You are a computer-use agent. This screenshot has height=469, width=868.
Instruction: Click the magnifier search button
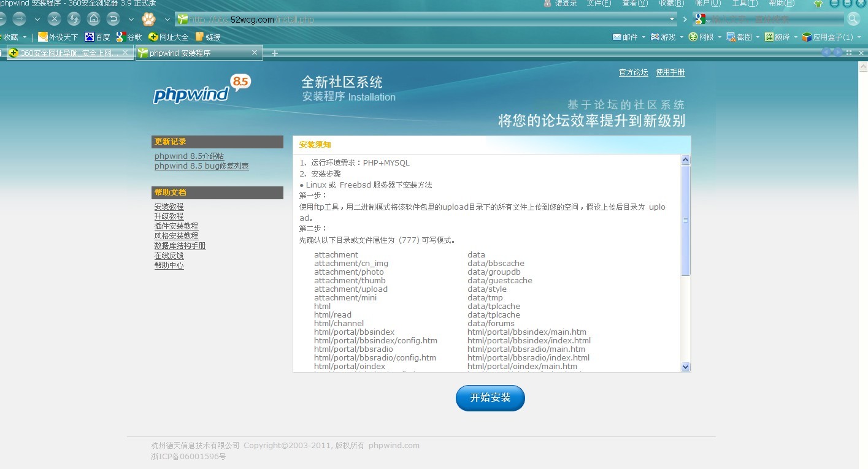point(853,19)
